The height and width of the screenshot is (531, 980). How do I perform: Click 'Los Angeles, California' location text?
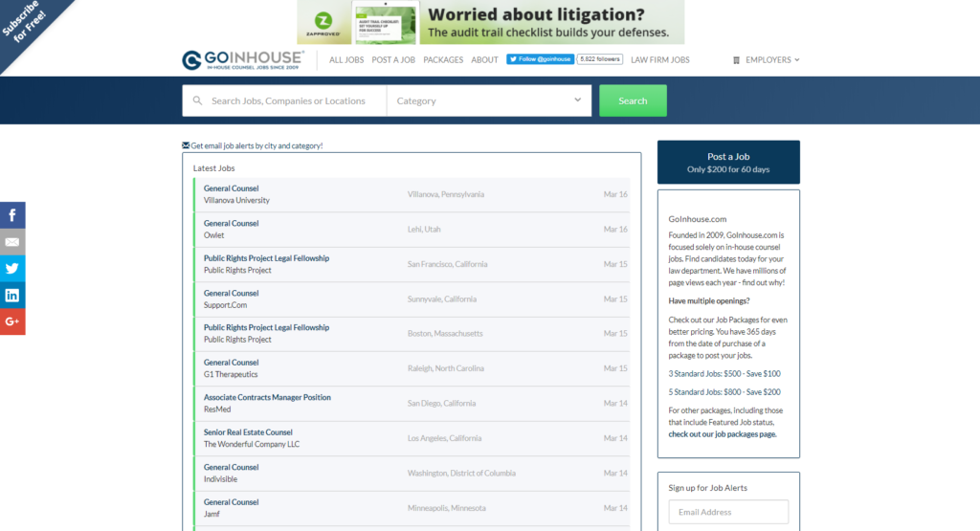tap(444, 438)
